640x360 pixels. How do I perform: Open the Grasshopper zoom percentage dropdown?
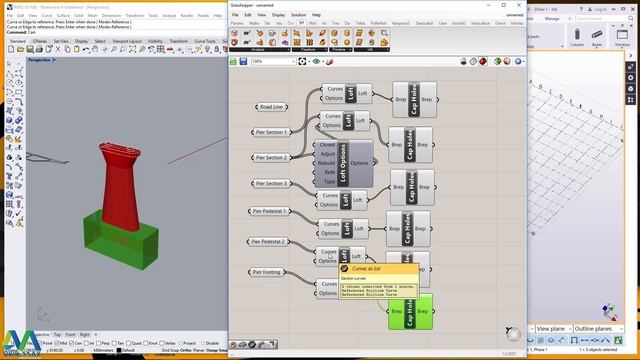click(293, 62)
